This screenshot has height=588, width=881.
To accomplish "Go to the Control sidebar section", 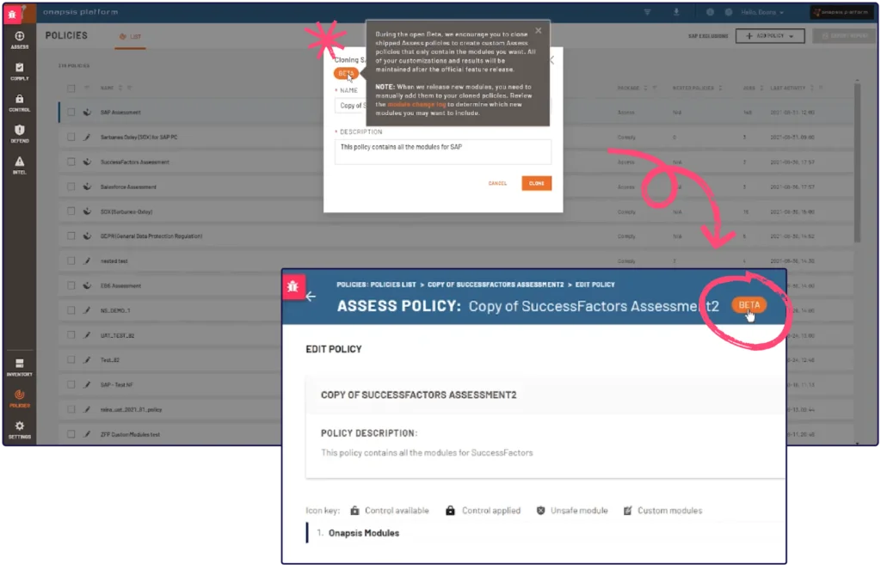I will (x=19, y=103).
